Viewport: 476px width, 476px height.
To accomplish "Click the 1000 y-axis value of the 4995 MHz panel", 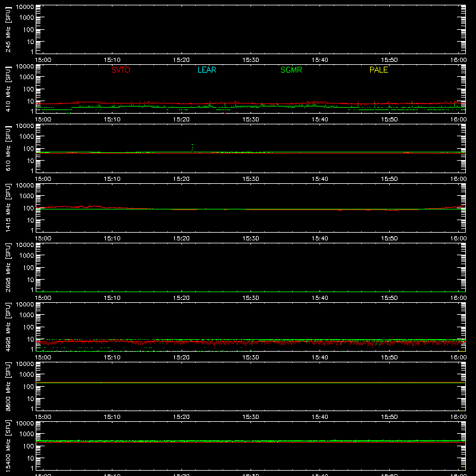I will [x=27, y=315].
